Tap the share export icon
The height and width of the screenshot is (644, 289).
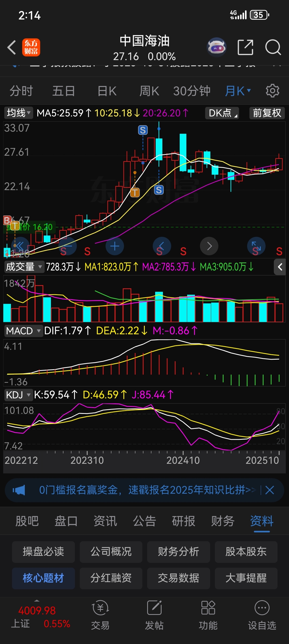coord(245,47)
